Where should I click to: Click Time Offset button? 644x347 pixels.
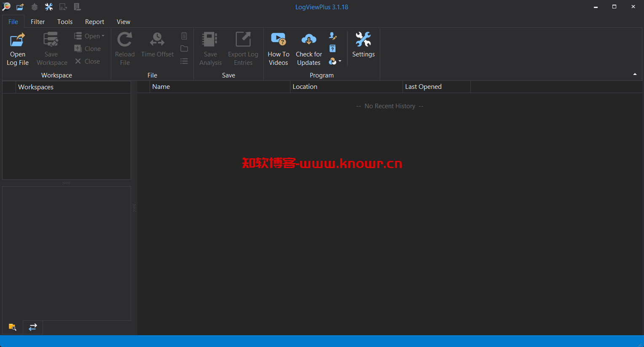click(x=157, y=45)
